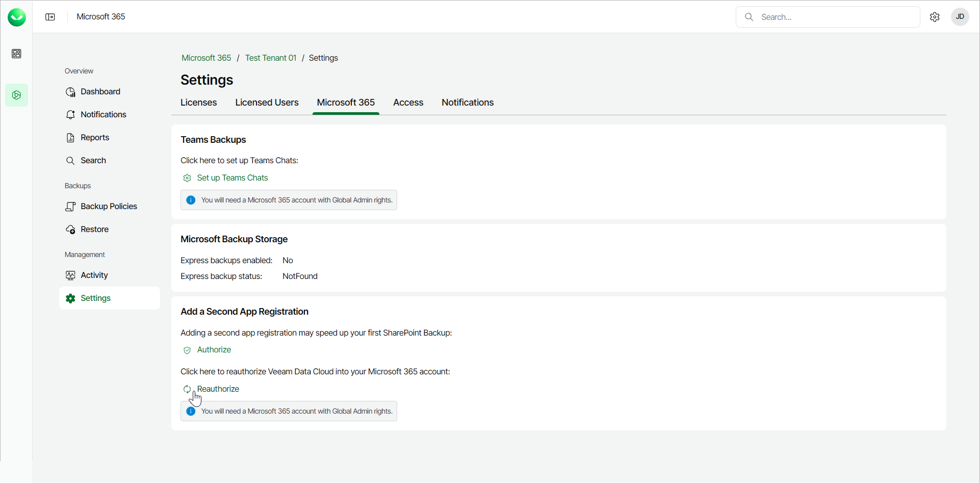
Task: Click the Set up Teams Chats gear icon
Action: [187, 178]
